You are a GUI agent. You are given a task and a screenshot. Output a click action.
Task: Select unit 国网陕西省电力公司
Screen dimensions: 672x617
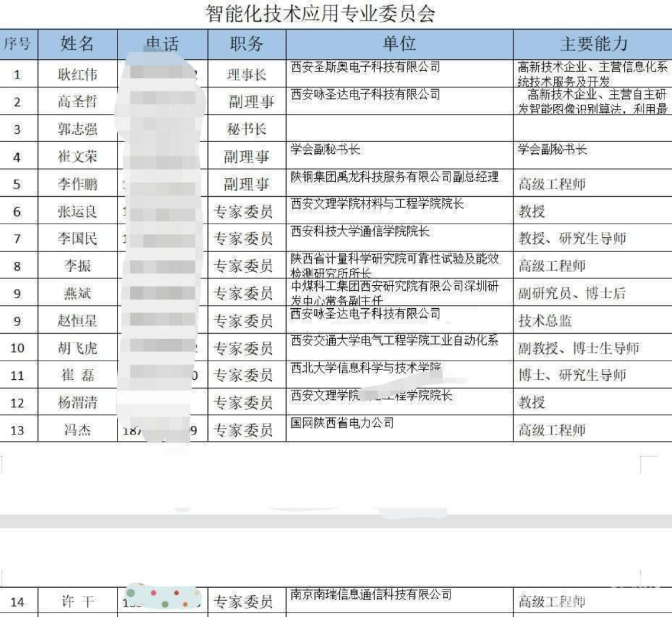pyautogui.click(x=342, y=423)
